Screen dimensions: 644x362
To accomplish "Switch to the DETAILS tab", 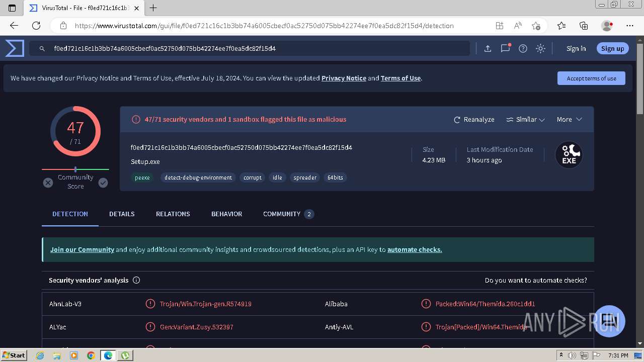I will pos(122,214).
